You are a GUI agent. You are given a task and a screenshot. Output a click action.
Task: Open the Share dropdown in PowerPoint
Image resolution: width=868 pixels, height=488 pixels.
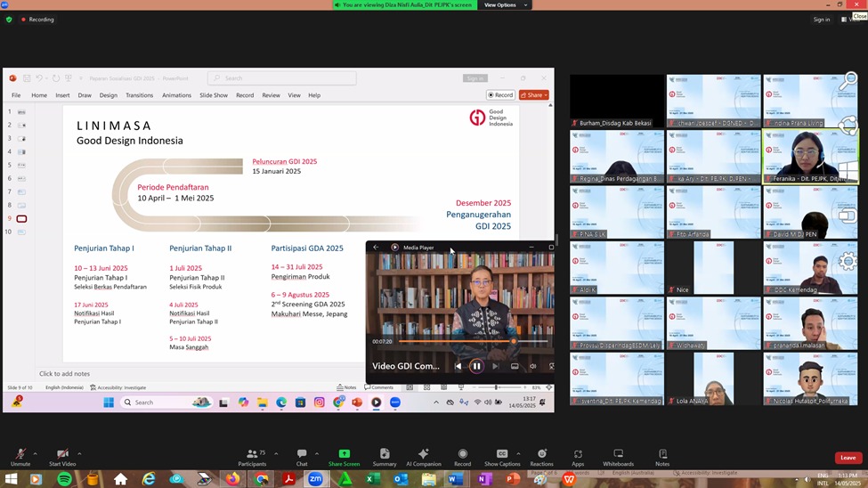[533, 95]
